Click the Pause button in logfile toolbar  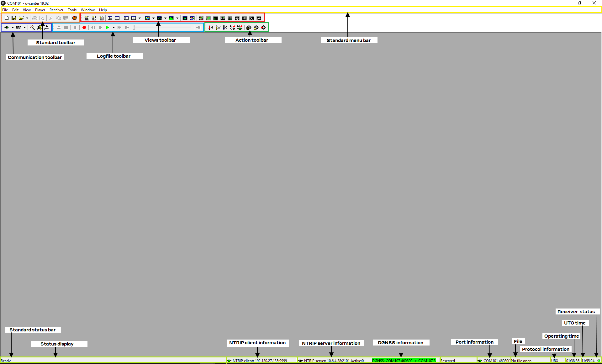[x=74, y=27]
